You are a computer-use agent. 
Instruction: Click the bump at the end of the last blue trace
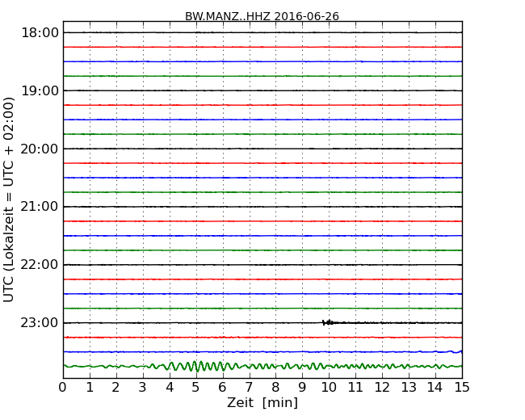(456, 351)
